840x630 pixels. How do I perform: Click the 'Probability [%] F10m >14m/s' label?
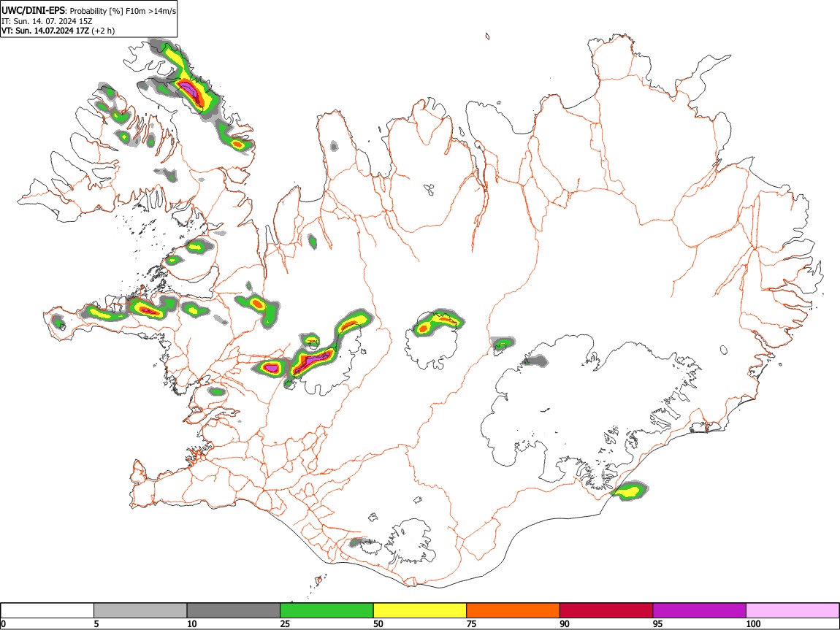[123, 11]
